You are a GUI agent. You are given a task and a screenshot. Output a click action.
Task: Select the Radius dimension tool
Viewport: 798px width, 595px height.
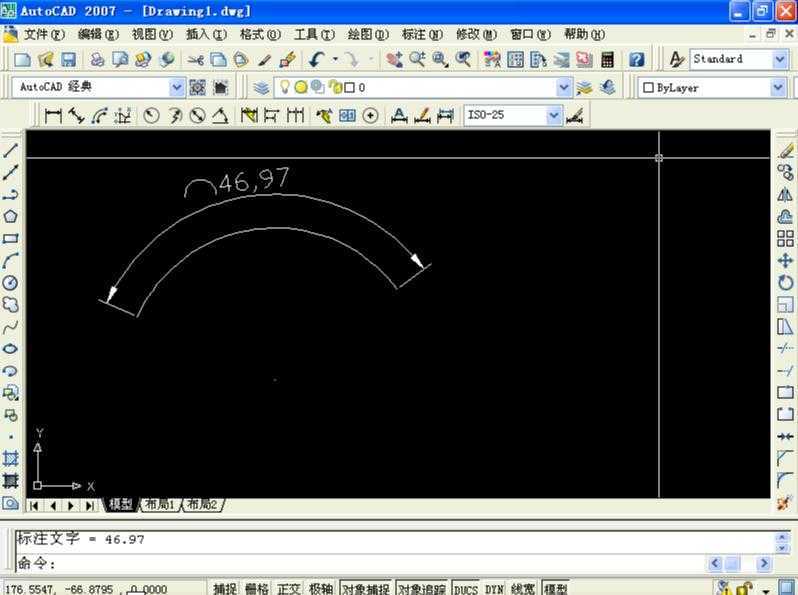pos(151,116)
